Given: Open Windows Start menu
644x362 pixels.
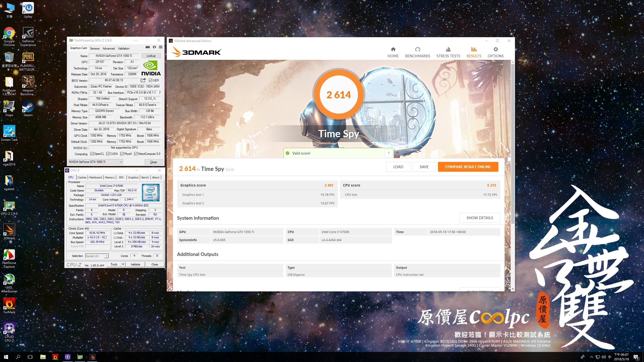Looking at the screenshot, I should pyautogui.click(x=6, y=357).
